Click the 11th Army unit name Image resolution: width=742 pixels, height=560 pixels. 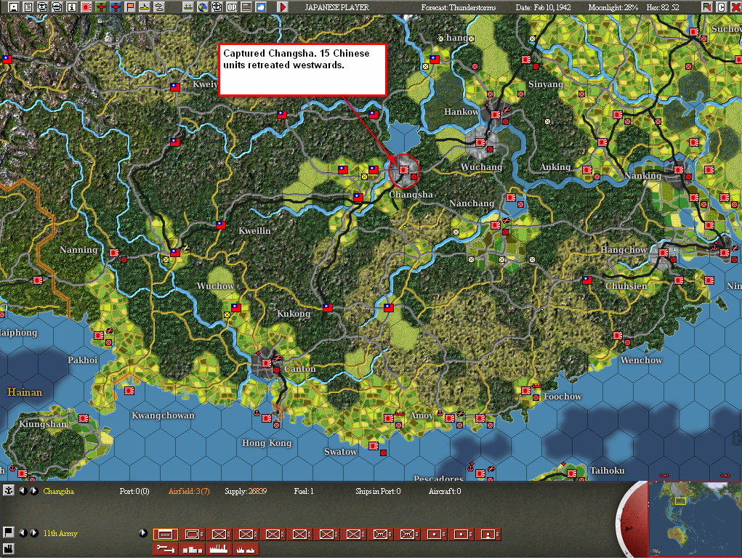click(x=60, y=534)
